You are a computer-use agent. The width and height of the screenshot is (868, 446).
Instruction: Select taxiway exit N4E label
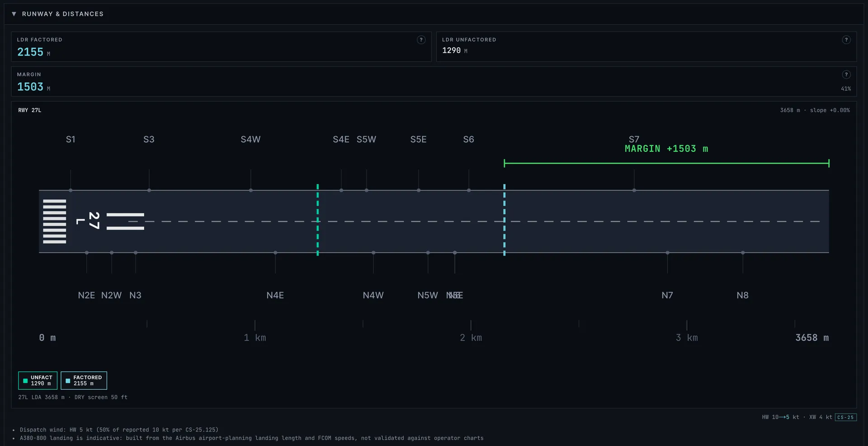275,295
